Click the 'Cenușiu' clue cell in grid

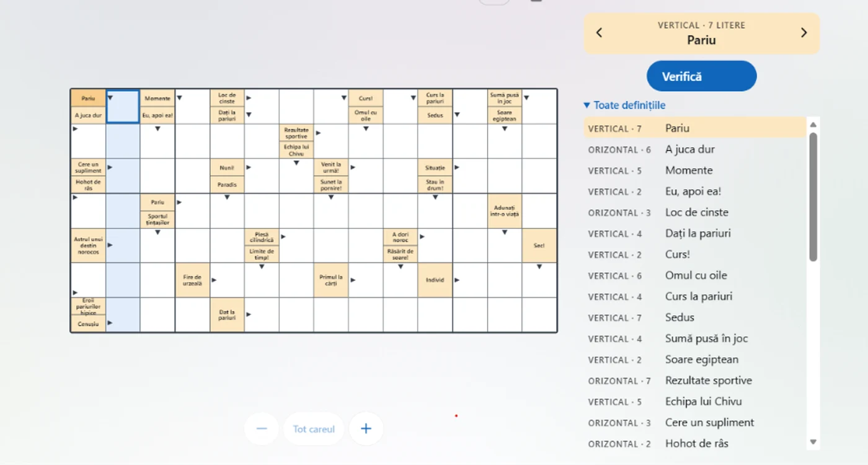pyautogui.click(x=88, y=324)
